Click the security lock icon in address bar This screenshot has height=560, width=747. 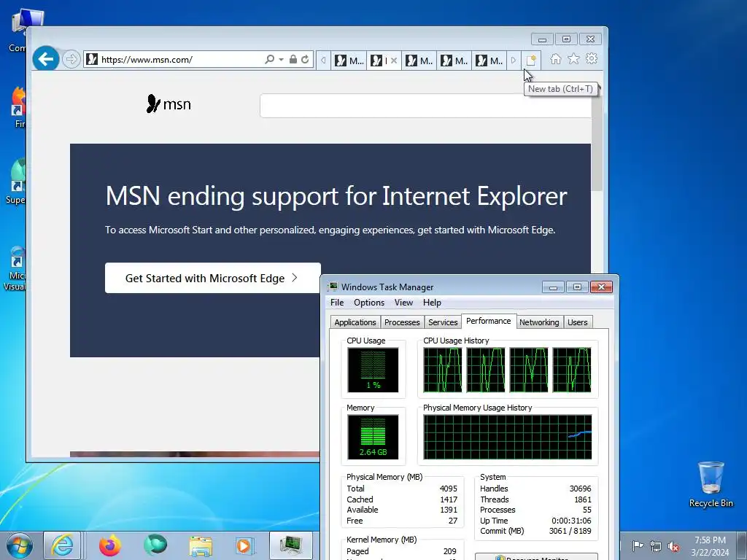click(x=293, y=60)
